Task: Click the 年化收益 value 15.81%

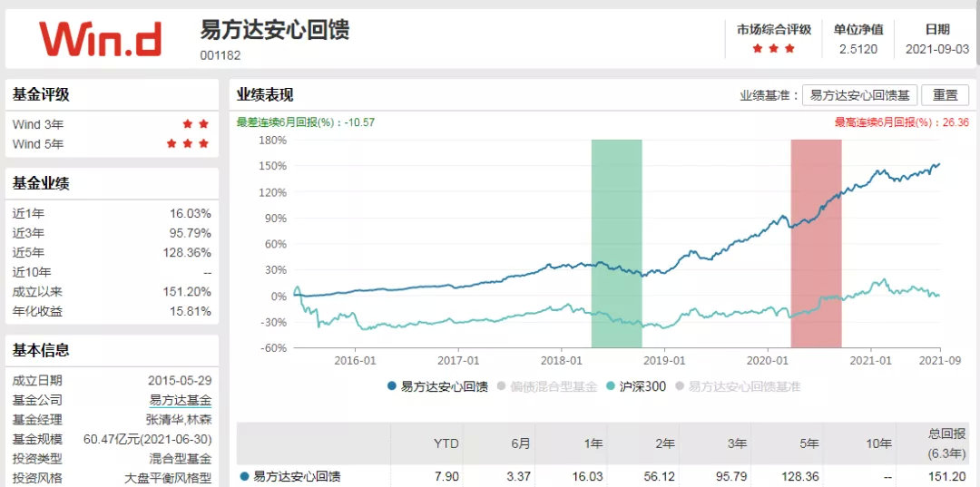Action: (191, 311)
